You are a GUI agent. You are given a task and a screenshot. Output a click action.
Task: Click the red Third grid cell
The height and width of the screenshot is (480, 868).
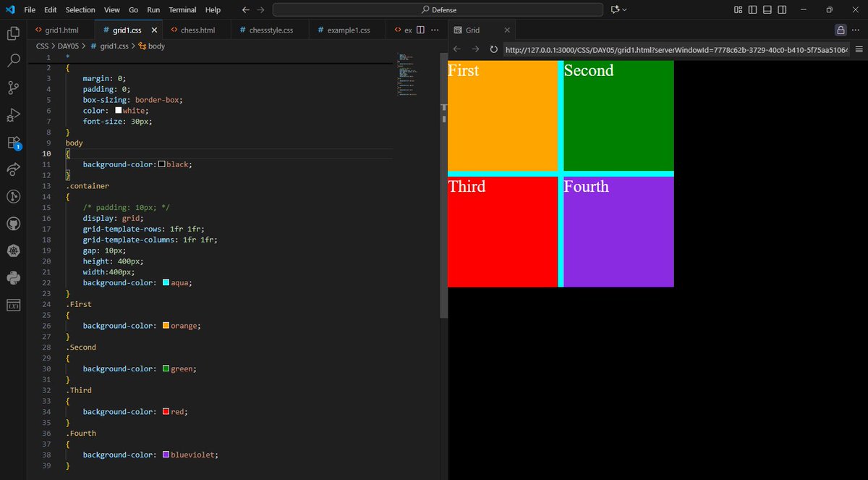[503, 232]
